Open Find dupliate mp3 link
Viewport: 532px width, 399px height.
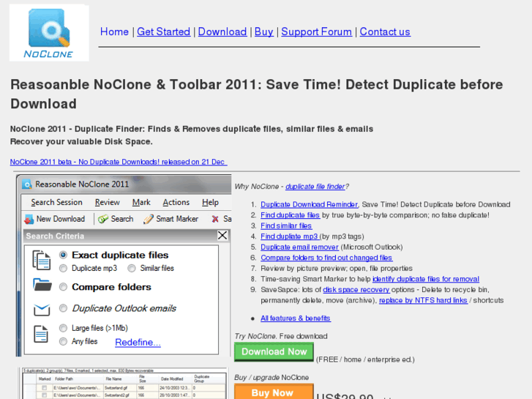tap(289, 236)
